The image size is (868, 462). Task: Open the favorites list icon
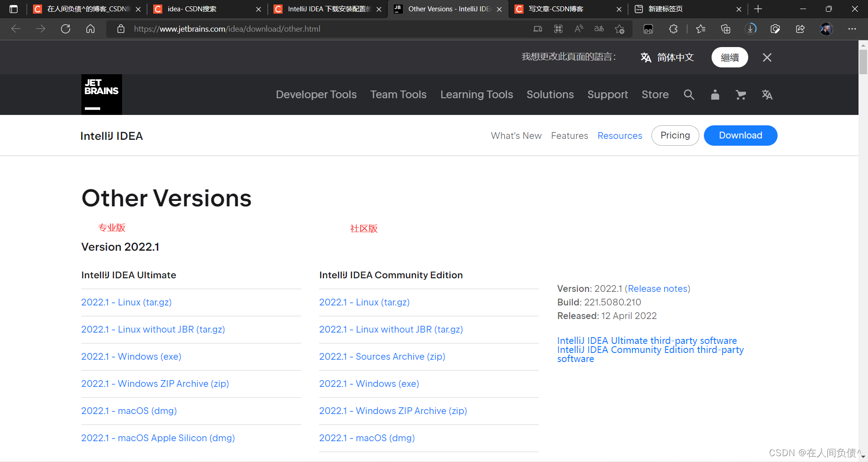click(x=701, y=29)
